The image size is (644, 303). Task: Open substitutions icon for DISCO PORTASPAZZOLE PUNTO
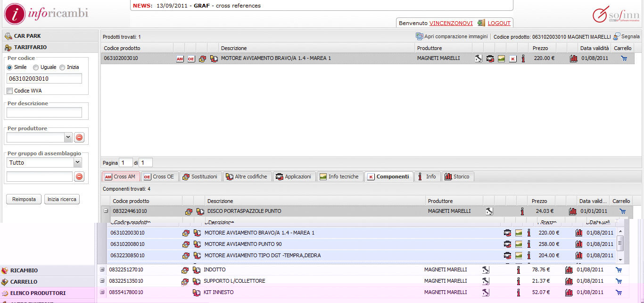pyautogui.click(x=189, y=211)
